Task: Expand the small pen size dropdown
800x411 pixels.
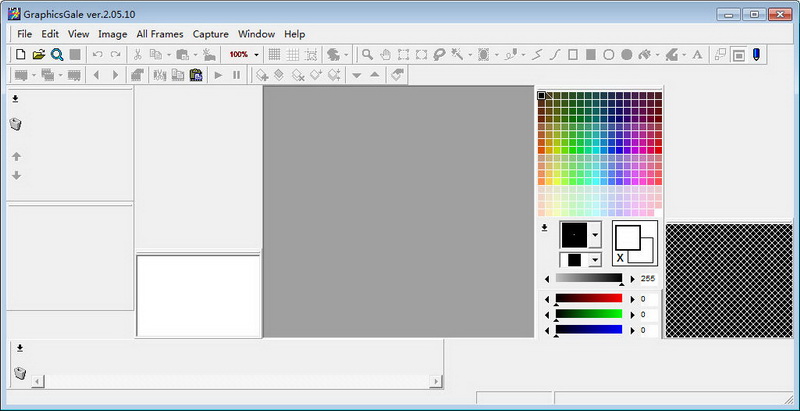Action: [596, 260]
